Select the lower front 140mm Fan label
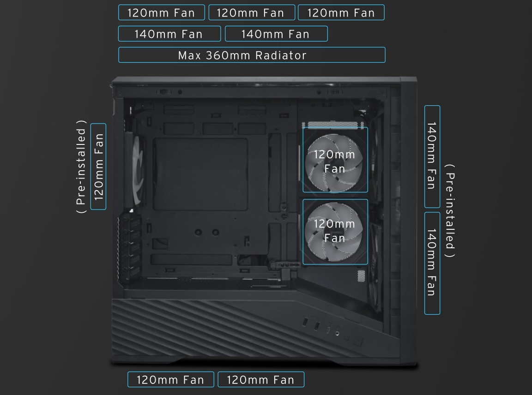This screenshot has width=532, height=395. tap(432, 263)
